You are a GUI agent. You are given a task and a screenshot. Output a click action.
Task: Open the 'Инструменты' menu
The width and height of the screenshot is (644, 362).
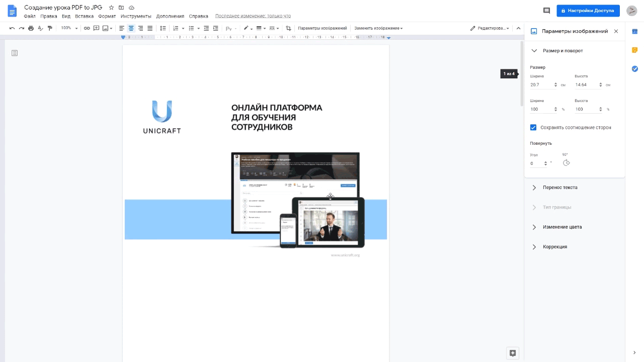click(x=136, y=16)
